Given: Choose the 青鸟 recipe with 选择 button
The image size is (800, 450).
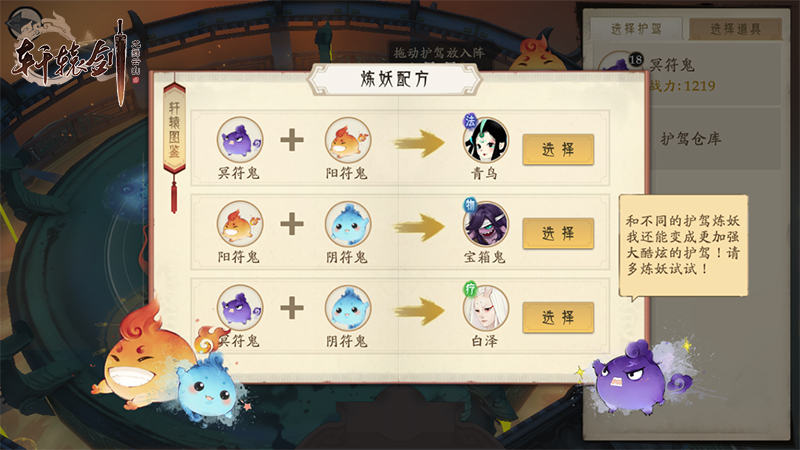Looking at the screenshot, I should [x=558, y=149].
